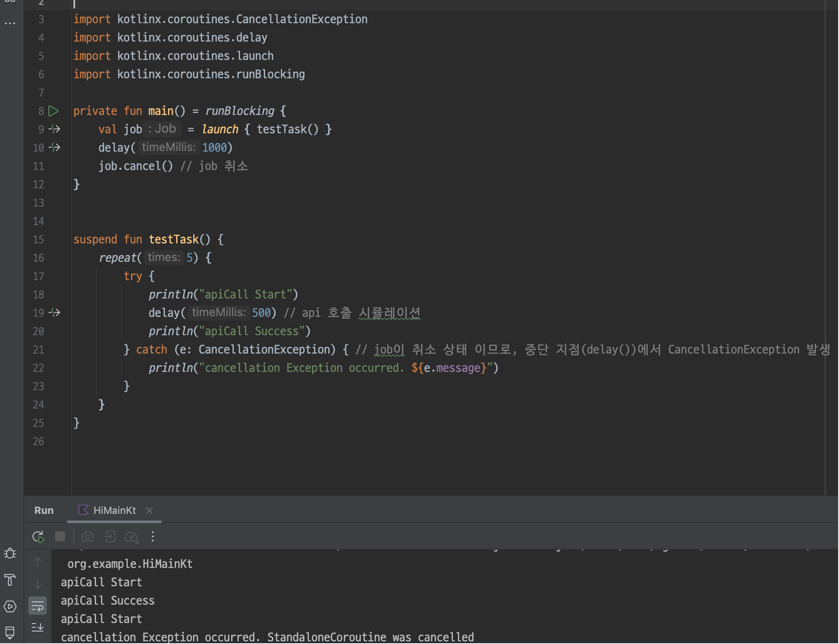Click the CancellationException import on line 3

(220, 19)
